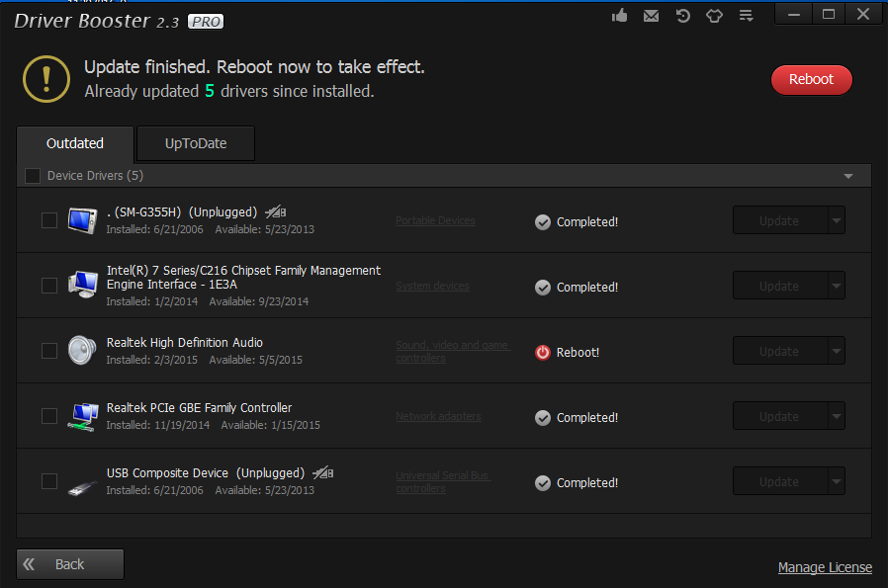Image resolution: width=888 pixels, height=588 pixels.
Task: Check the Realtek High Definition Audio checkbox
Action: [49, 350]
